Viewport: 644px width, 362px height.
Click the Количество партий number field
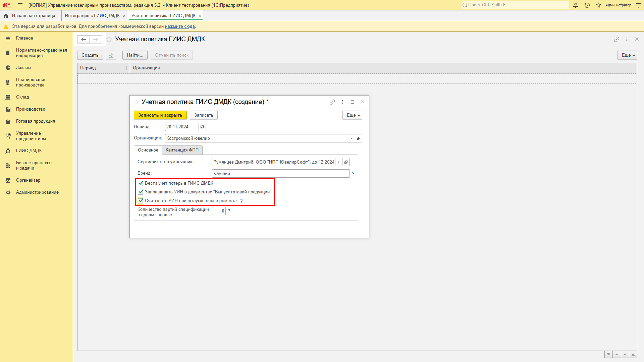pyautogui.click(x=219, y=211)
